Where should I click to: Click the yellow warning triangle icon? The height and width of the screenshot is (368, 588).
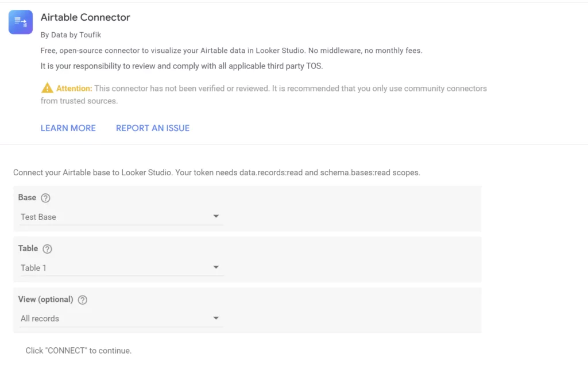pos(47,89)
